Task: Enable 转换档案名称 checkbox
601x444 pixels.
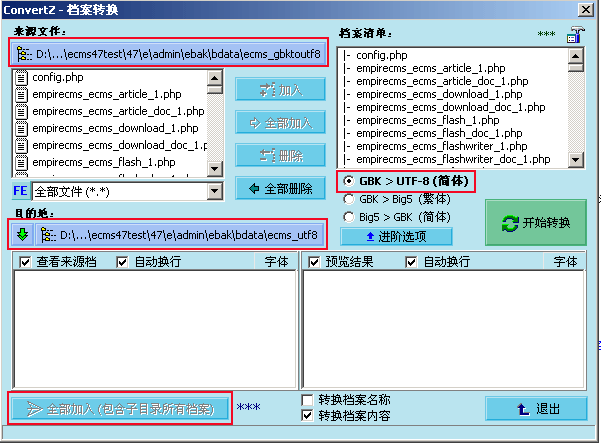Action: coord(308,400)
